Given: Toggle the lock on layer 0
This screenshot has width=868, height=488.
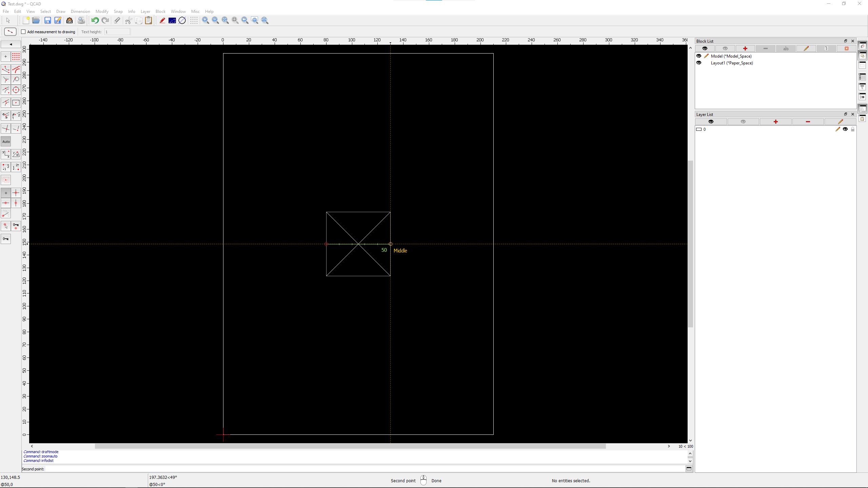Looking at the screenshot, I should [x=853, y=129].
